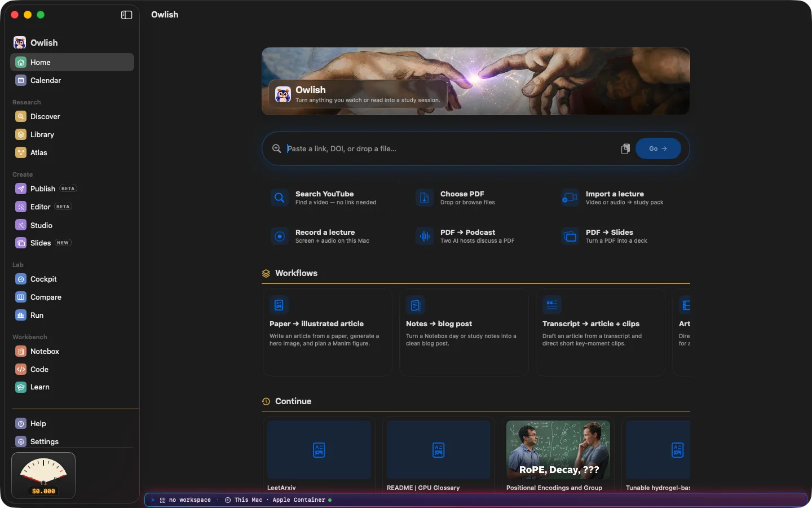Open the Paper to illustrated article workflow
This screenshot has width=812, height=508.
tap(327, 332)
